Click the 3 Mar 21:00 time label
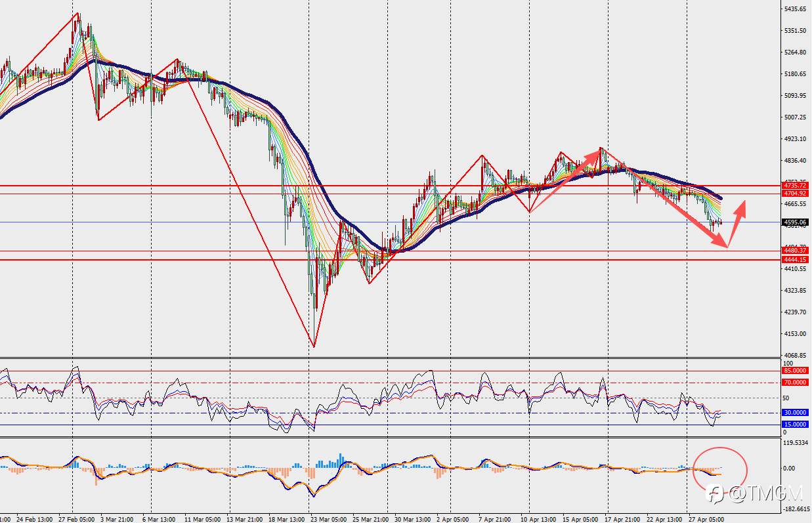 [118, 519]
